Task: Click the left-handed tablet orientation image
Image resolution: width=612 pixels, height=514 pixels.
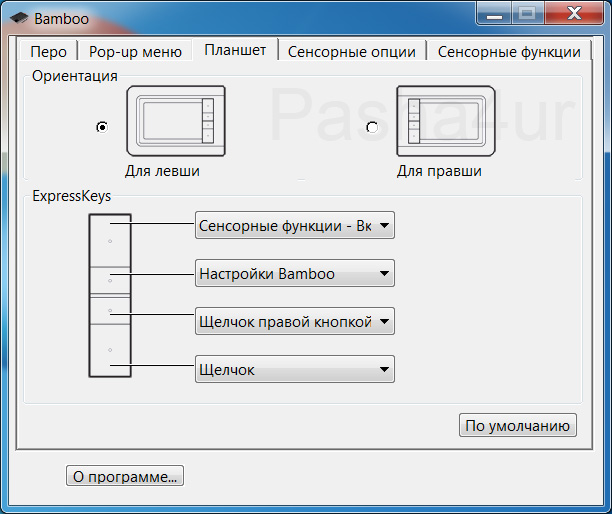Action: pos(176,121)
